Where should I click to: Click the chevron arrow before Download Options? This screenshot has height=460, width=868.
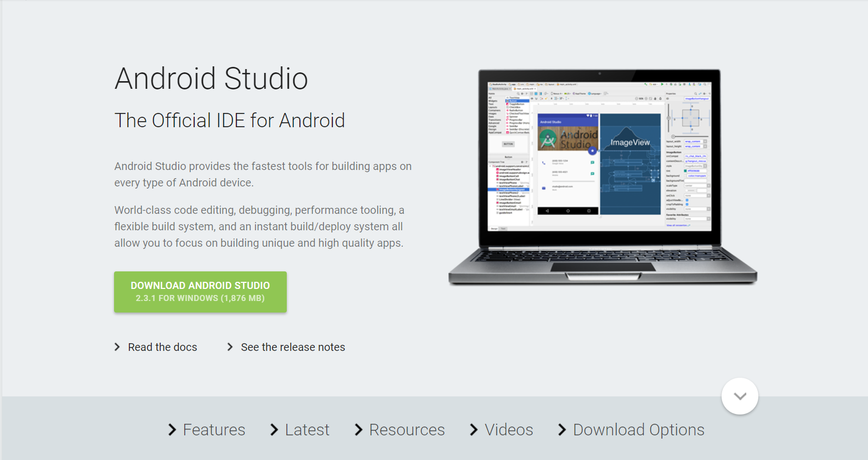tap(562, 430)
